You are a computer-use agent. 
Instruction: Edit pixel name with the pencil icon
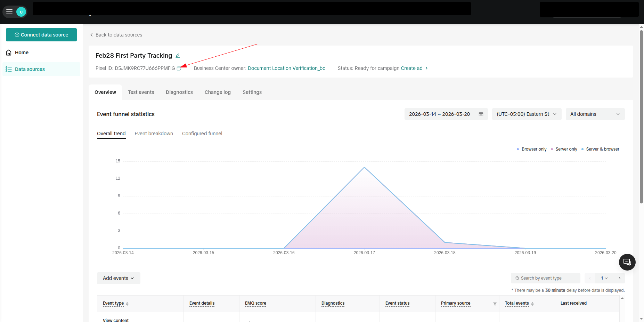point(178,56)
